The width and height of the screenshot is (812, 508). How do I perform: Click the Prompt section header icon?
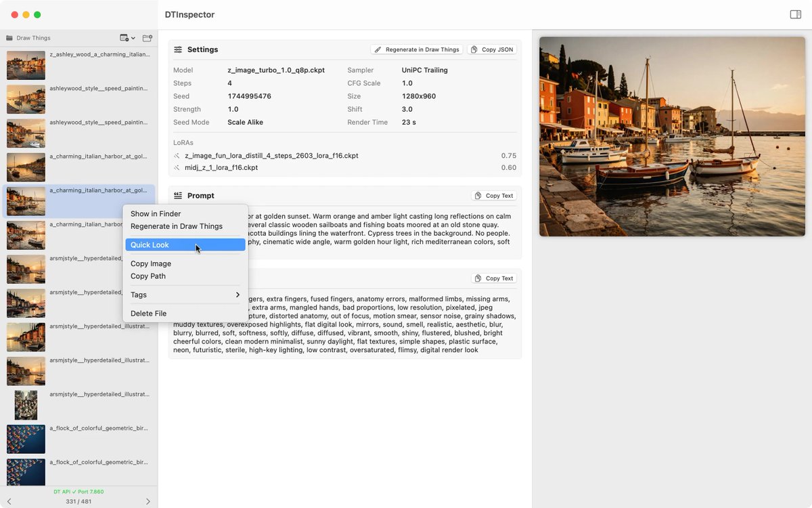point(178,195)
